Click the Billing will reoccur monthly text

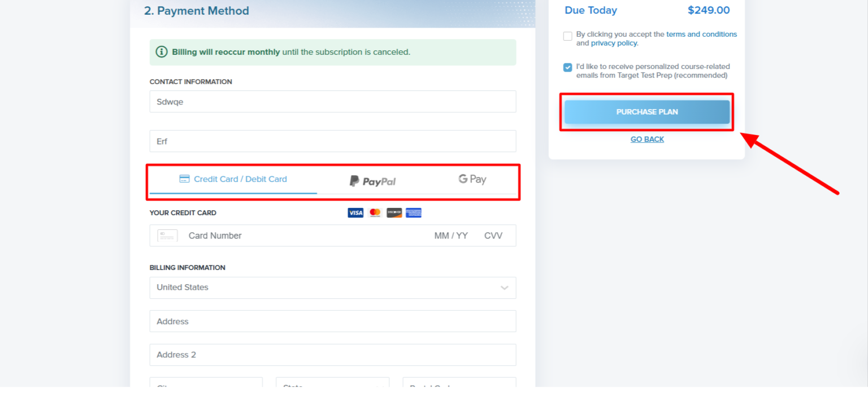pos(226,52)
